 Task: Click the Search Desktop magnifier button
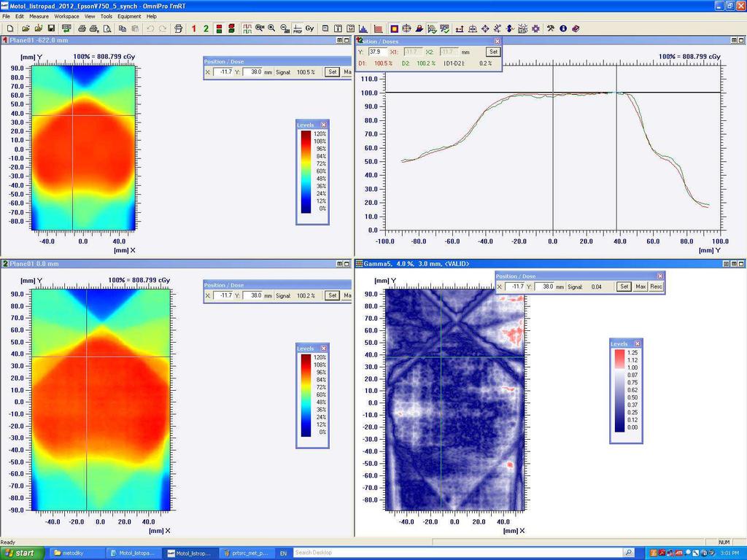(x=629, y=553)
